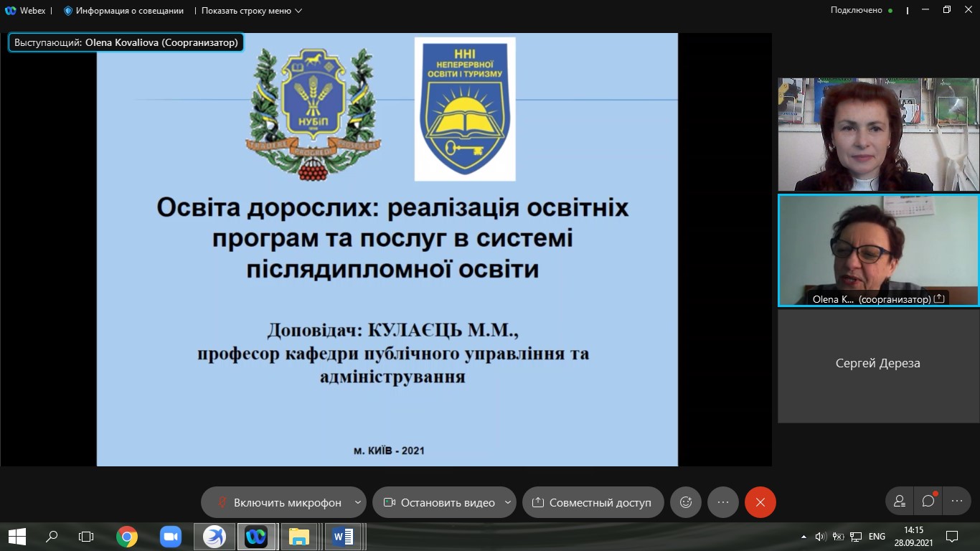Turn on the microphone with Включить микрофон
Viewport: 980px width, 551px height.
(x=280, y=502)
